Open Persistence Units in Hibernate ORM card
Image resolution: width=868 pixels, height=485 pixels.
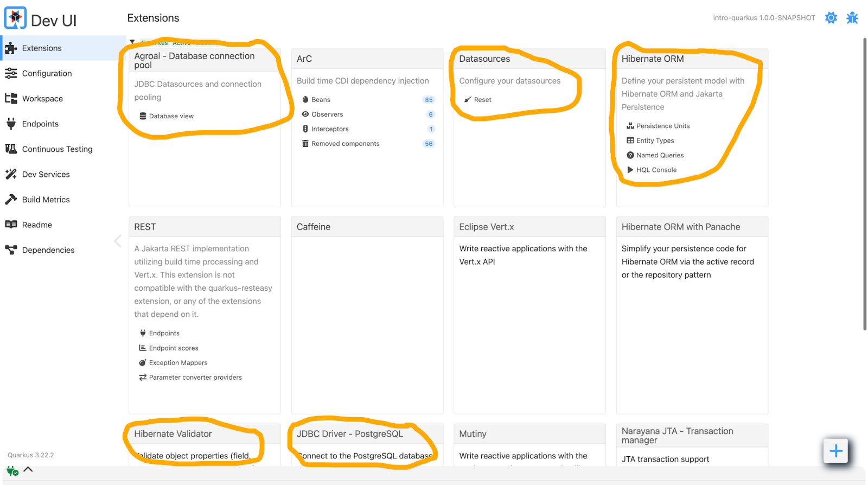click(x=663, y=126)
